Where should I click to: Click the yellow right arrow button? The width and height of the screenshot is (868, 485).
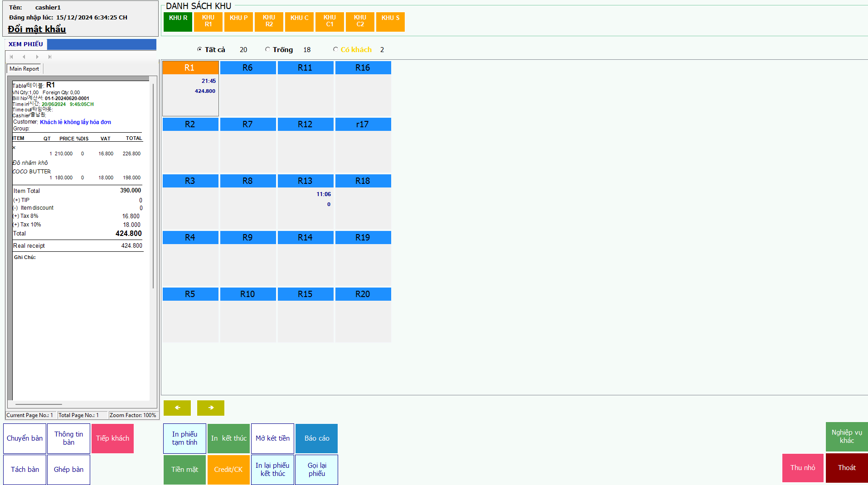pyautogui.click(x=211, y=408)
